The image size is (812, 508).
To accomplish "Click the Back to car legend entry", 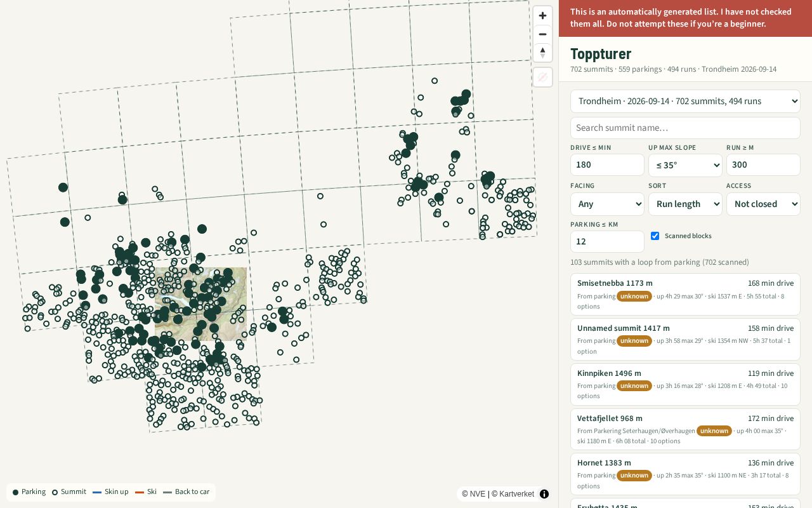I will click(x=187, y=492).
